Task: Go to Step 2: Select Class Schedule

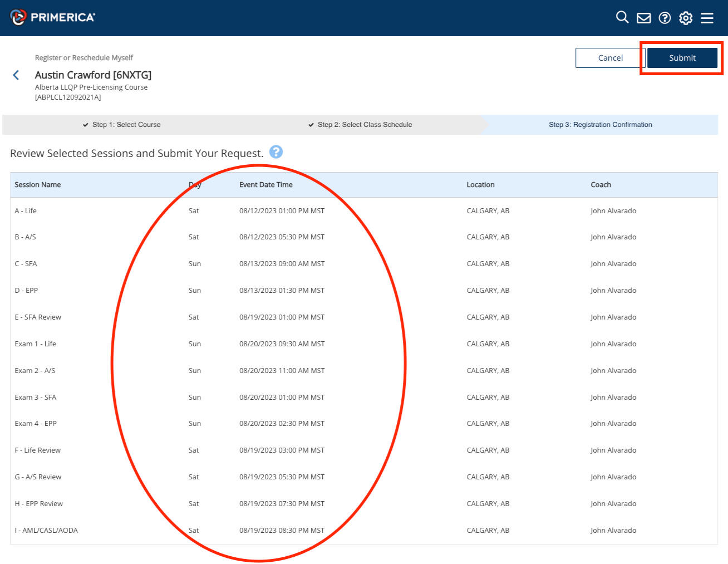Action: 365,125
